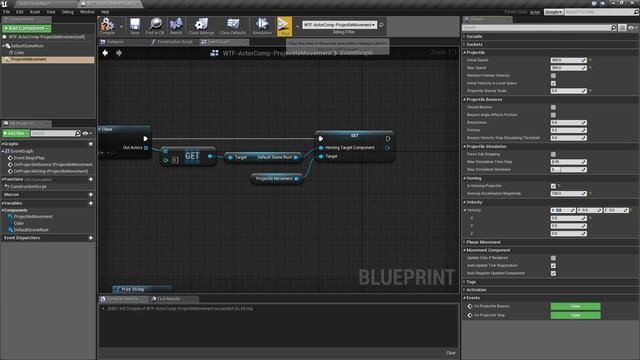Viewport: 640px width, 360px height.
Task: Click View button for On Projectile Bounce
Action: click(x=575, y=306)
